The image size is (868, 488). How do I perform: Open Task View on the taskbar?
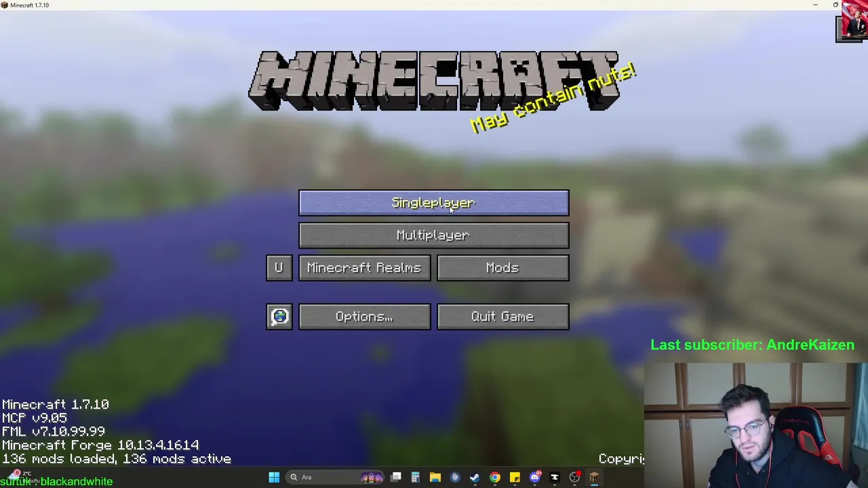coord(396,477)
